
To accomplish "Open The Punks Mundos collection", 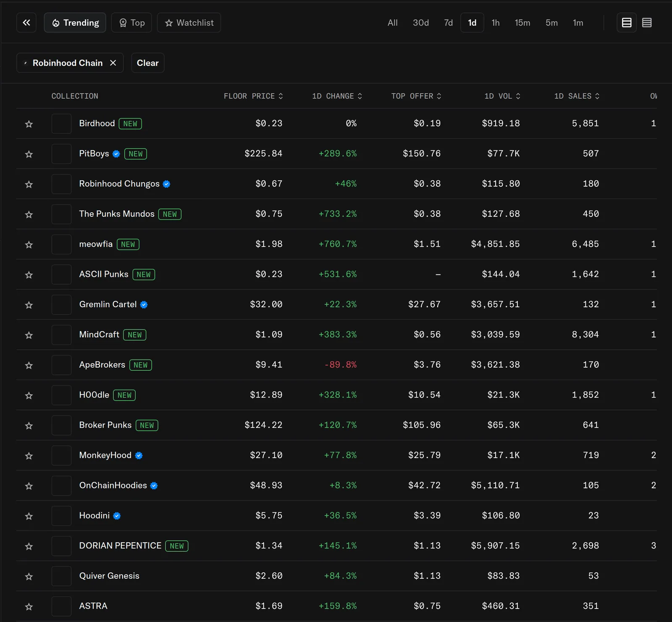I will pos(117,214).
